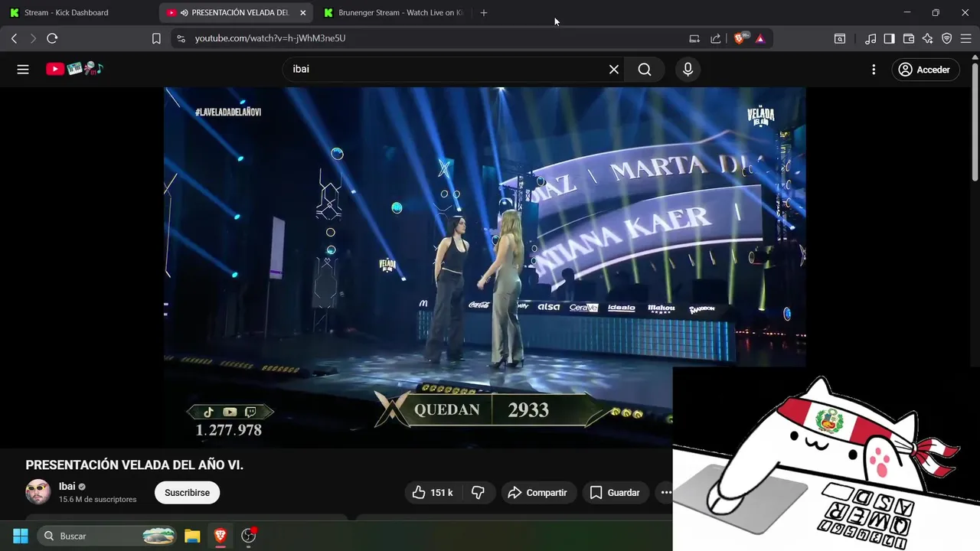This screenshot has width=980, height=551.
Task: Open the YouTube hamburger guide menu
Action: coord(23,70)
